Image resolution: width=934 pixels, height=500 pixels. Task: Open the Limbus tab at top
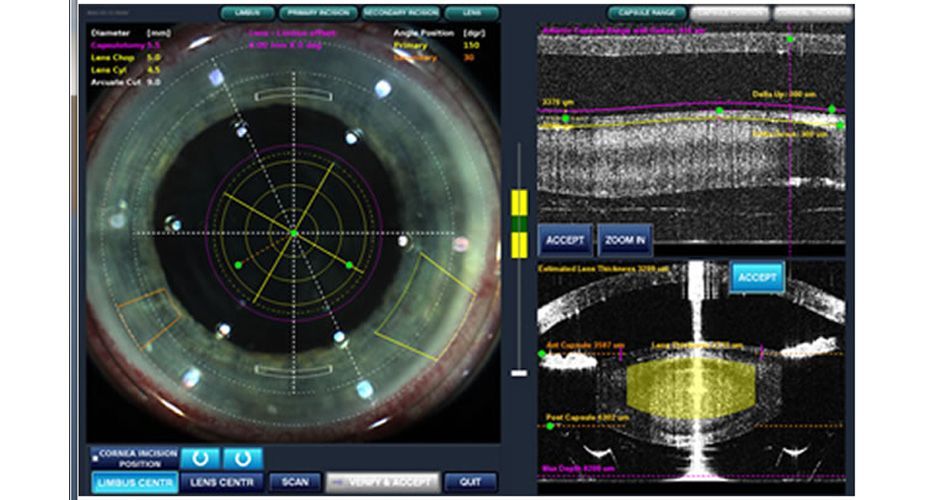[246, 13]
